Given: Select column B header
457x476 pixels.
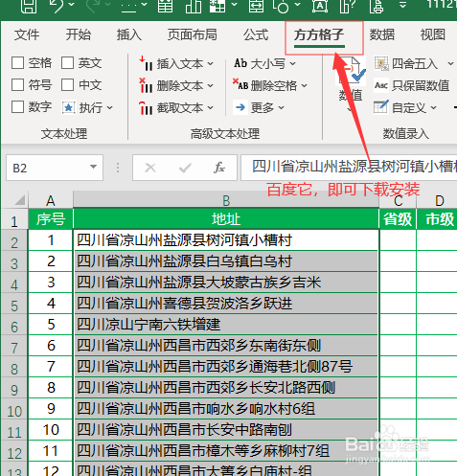Looking at the screenshot, I should tap(226, 200).
